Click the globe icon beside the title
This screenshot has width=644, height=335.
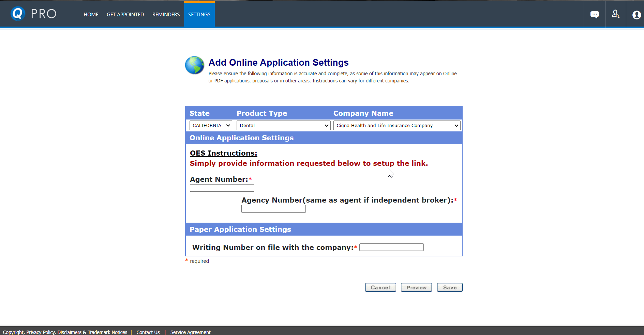[195, 65]
